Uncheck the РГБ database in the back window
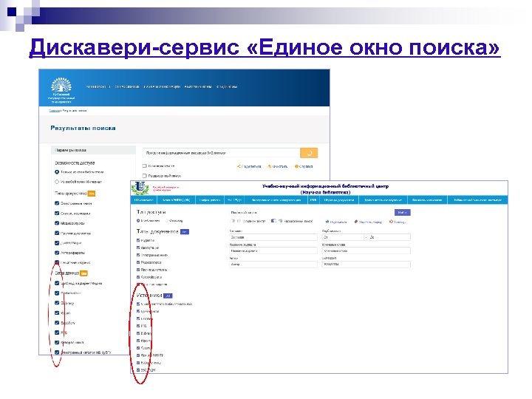 click(57, 332)
